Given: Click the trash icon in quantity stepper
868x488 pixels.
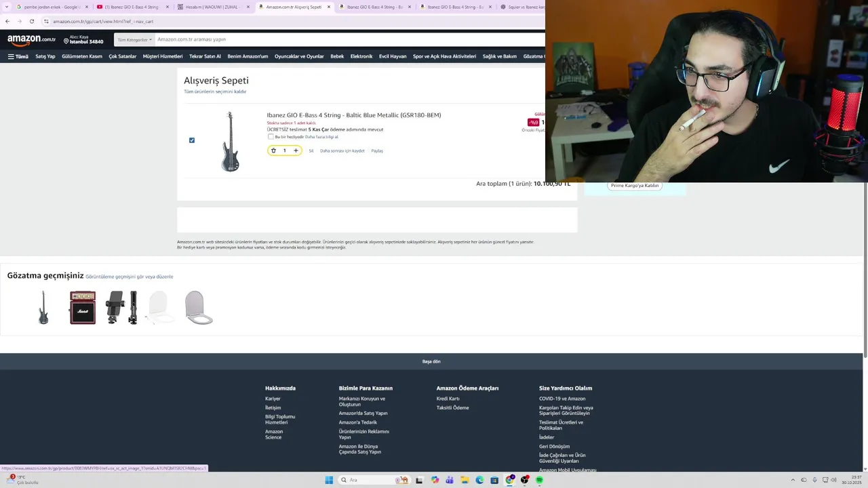Looking at the screenshot, I should (273, 150).
